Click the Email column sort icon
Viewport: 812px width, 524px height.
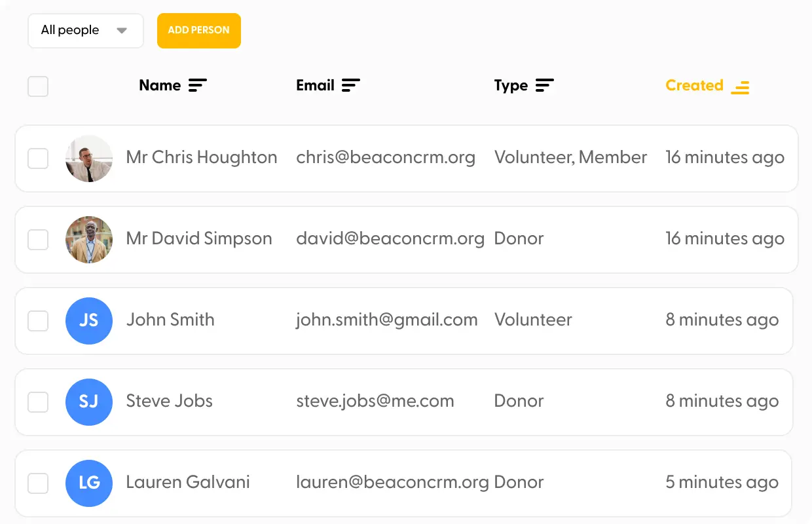pos(351,85)
